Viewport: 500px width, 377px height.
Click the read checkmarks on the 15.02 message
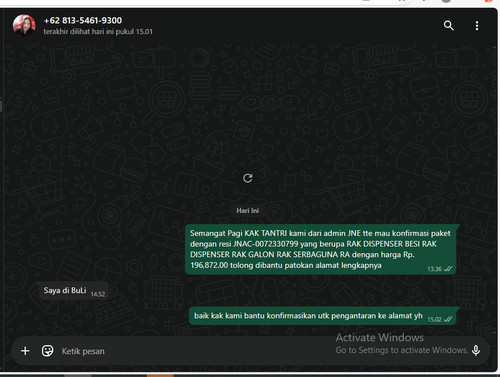click(448, 319)
